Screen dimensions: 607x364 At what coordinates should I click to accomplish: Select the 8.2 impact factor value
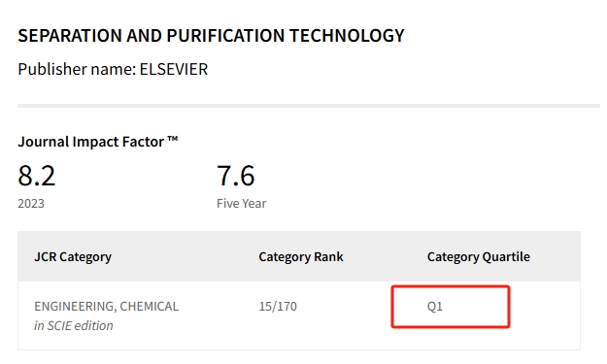pos(36,176)
